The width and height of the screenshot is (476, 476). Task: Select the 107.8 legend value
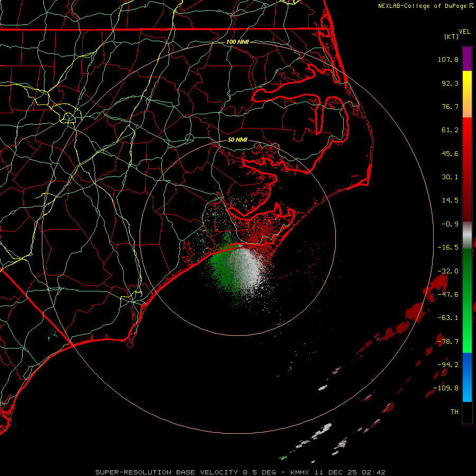[448, 59]
